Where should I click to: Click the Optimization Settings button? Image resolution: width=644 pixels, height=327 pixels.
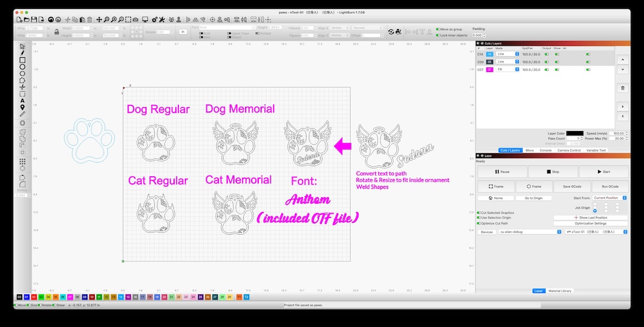(590, 223)
